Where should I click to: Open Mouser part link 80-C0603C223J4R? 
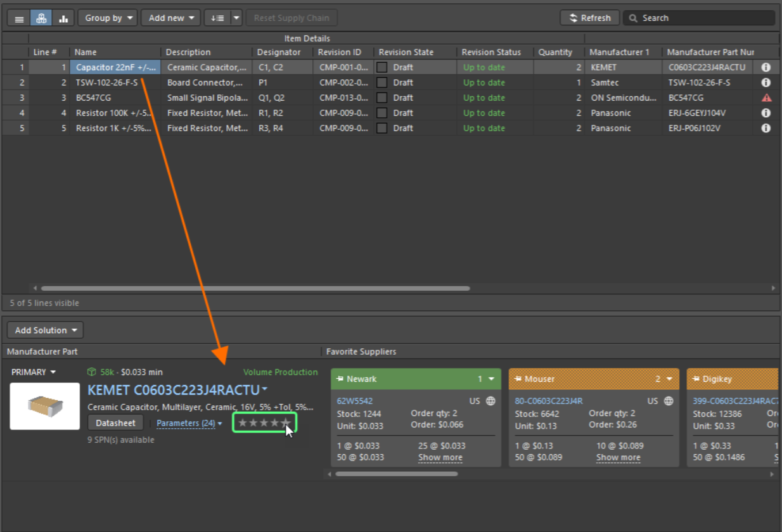tap(549, 401)
